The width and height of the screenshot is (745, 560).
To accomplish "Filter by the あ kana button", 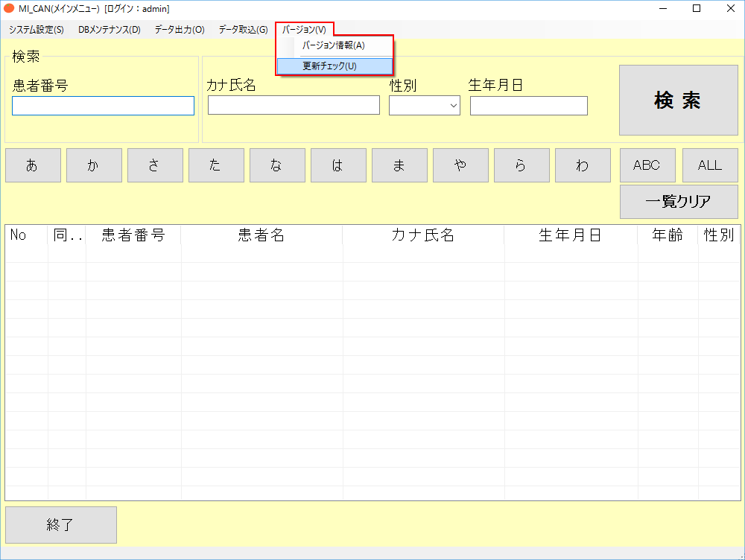I will pos(33,165).
